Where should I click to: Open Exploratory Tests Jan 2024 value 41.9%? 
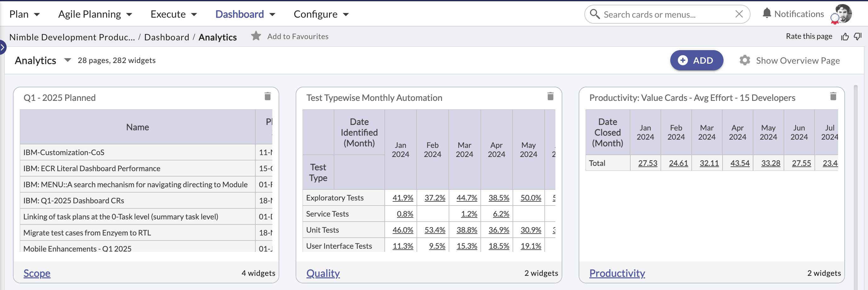click(402, 198)
